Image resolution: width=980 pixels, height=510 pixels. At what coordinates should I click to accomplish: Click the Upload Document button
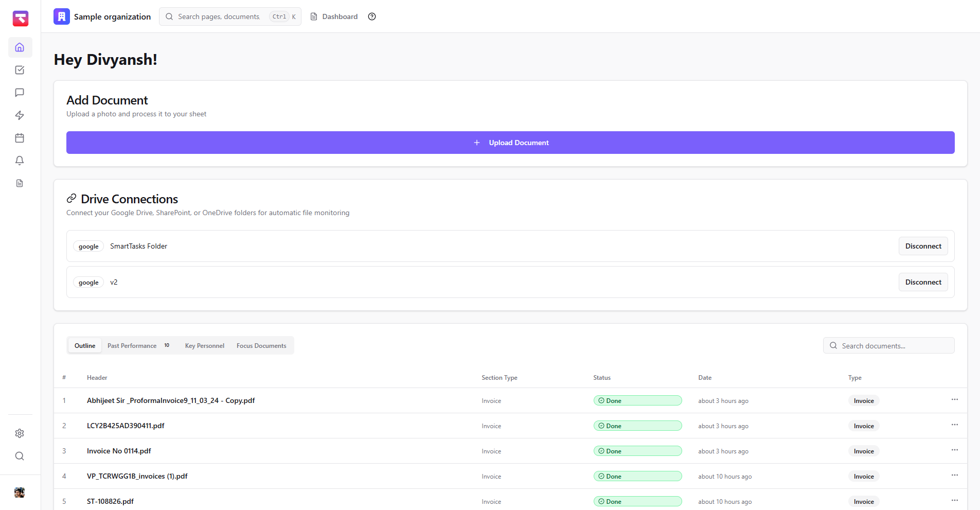click(x=510, y=143)
